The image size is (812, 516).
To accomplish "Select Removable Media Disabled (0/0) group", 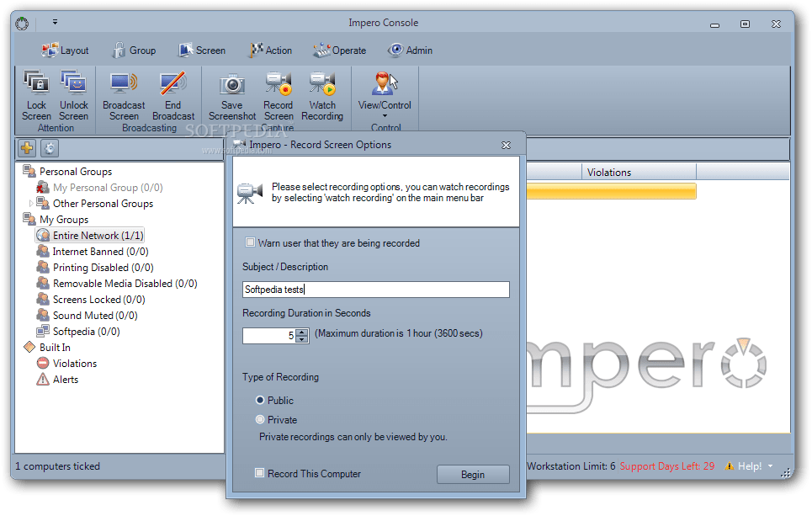I will (x=125, y=284).
